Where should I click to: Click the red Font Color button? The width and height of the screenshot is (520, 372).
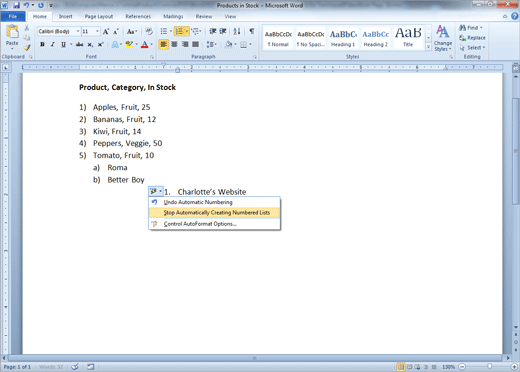pyautogui.click(x=144, y=44)
